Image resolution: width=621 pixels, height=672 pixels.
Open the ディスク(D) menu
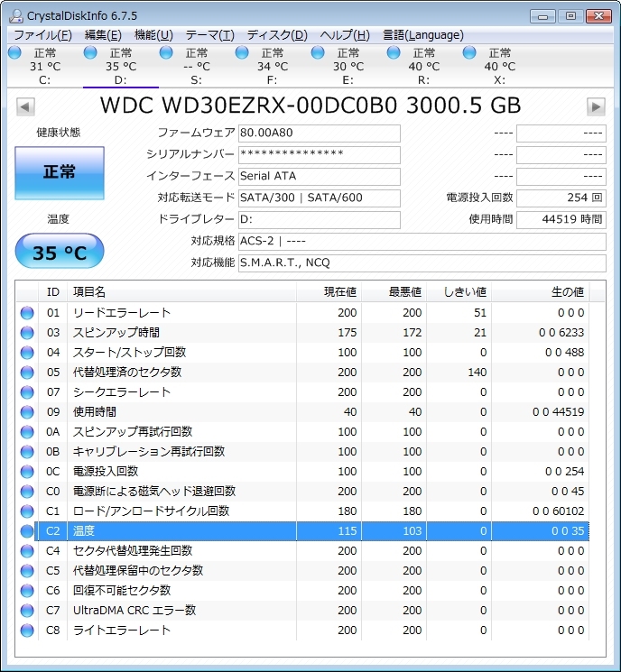[277, 35]
